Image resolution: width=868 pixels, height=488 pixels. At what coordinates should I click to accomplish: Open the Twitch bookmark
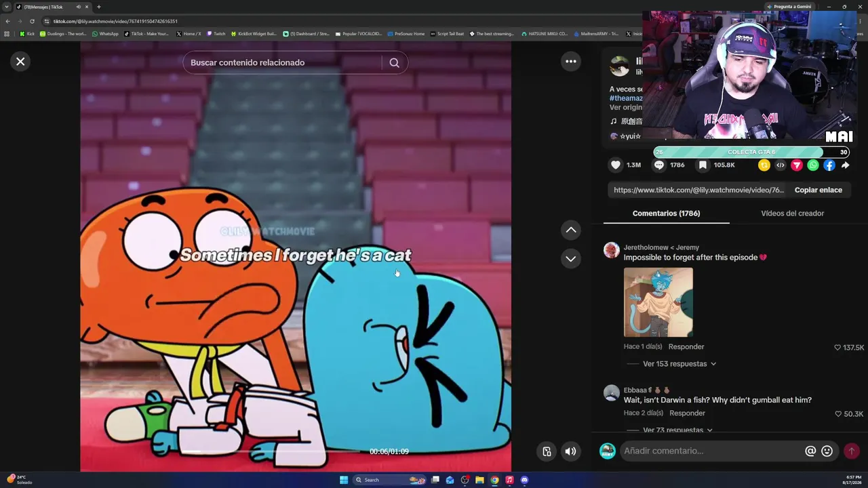[216, 34]
